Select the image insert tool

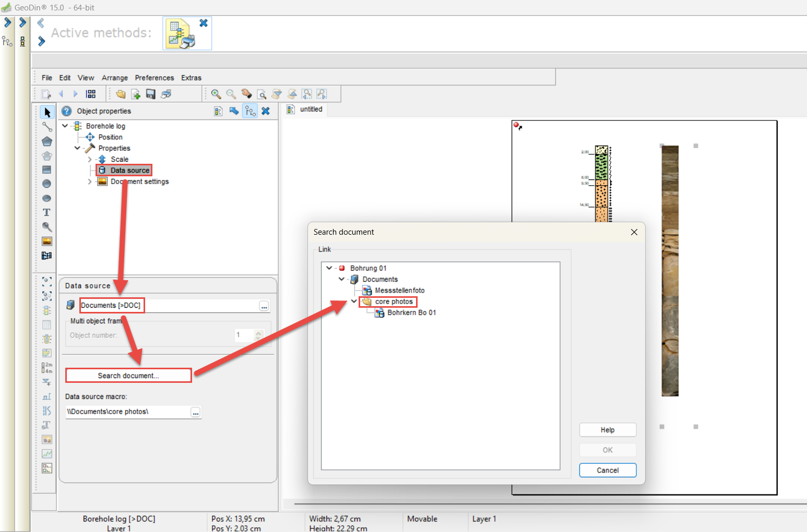point(47,241)
